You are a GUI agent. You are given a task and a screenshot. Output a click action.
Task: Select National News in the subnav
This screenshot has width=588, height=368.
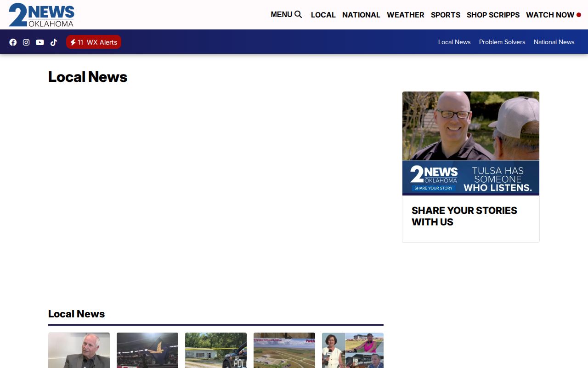tap(554, 42)
